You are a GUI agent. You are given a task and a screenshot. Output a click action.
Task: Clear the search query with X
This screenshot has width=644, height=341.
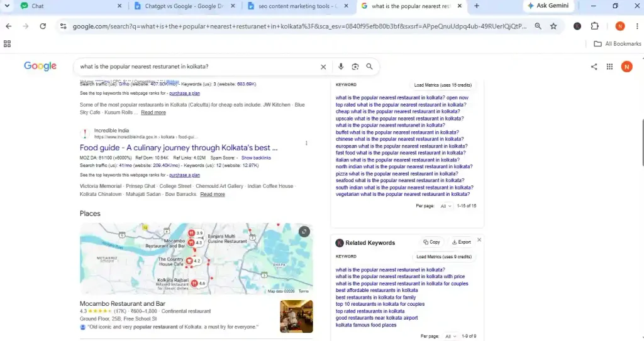[323, 67]
